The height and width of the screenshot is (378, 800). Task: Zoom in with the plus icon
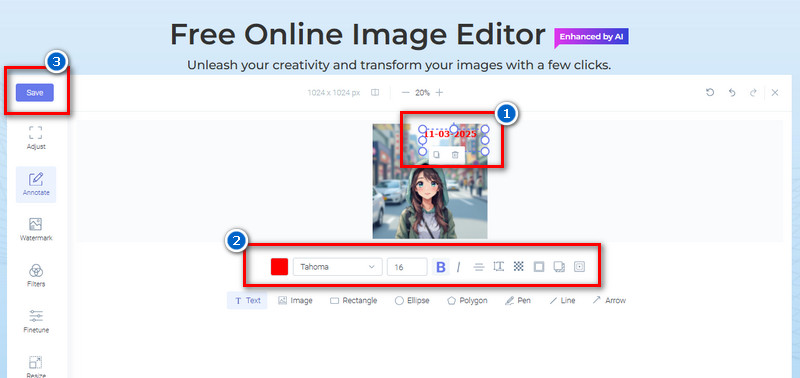tap(439, 93)
